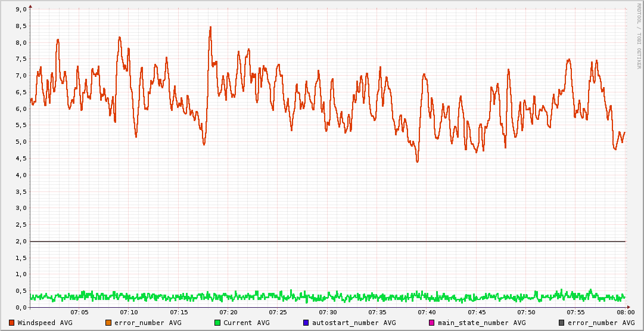644x331 pixels.
Task: Select the 2,0 y-axis value label
Action: pos(20,241)
